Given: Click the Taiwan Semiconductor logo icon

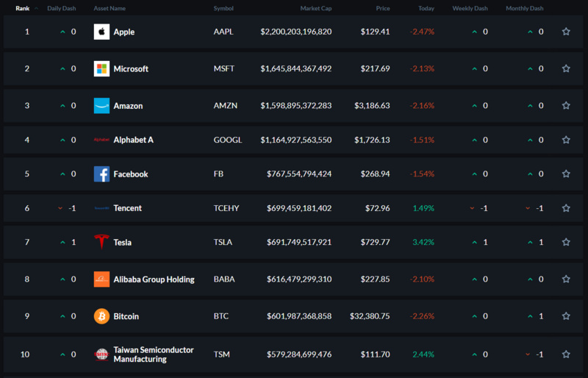Looking at the screenshot, I should 101,354.
